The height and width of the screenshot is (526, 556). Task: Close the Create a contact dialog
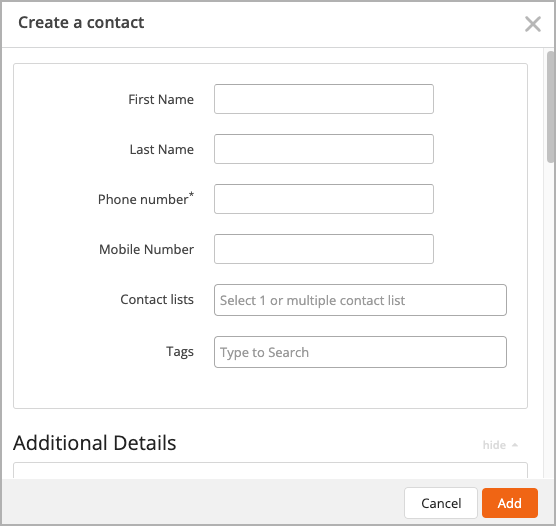tap(533, 24)
